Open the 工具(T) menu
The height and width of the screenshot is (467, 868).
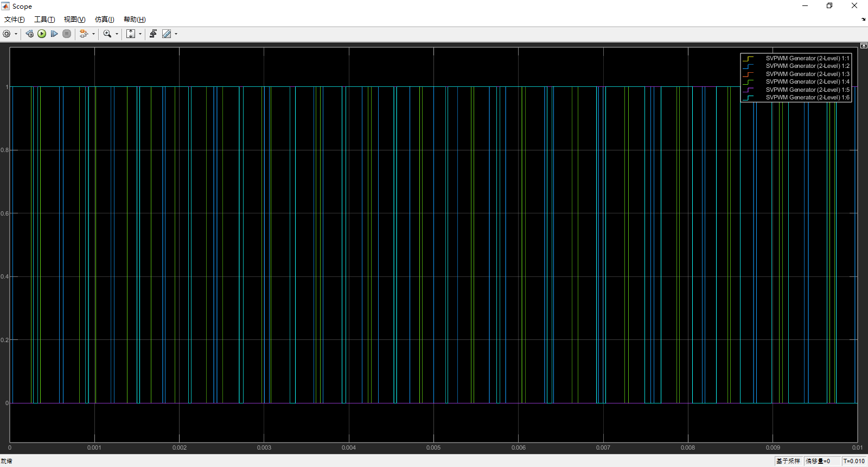(x=44, y=20)
